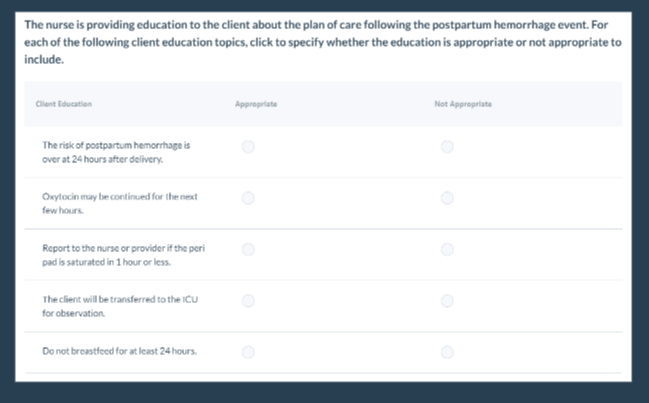Mark hemorrhage risk over at 24 hours Appropriate
This screenshot has height=403, width=649.
pyautogui.click(x=248, y=146)
